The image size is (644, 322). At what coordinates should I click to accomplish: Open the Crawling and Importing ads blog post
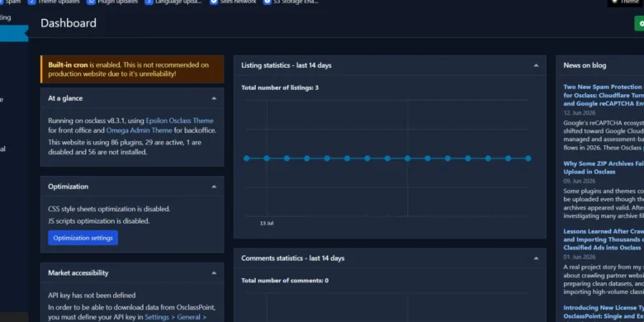tap(604, 239)
